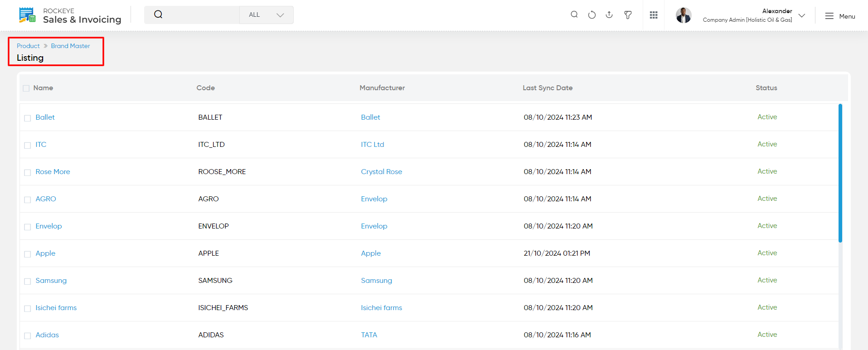Screen dimensions: 868x350
Task: Click the ISICHEI_FARMS code cell
Action: [223, 307]
